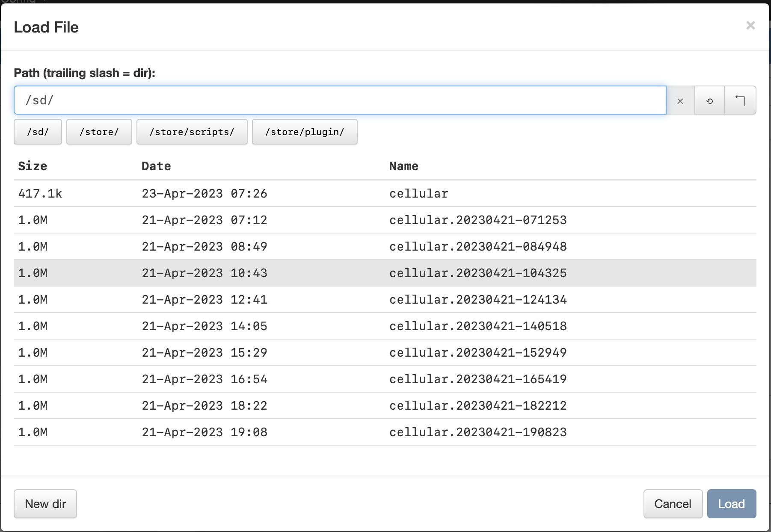
Task: Open /store/plugin/ shortcut
Action: 304,132
